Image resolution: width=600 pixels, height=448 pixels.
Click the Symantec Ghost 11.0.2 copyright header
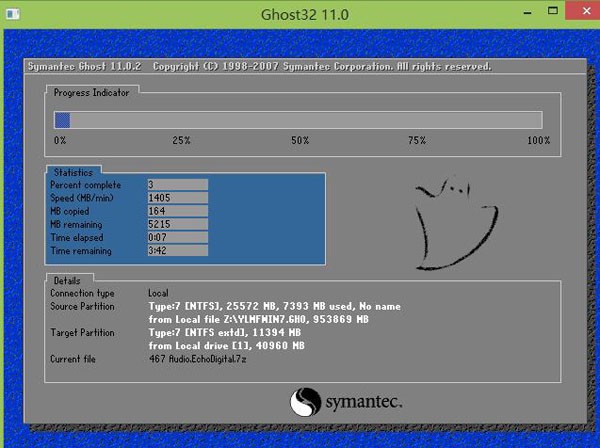point(259,67)
